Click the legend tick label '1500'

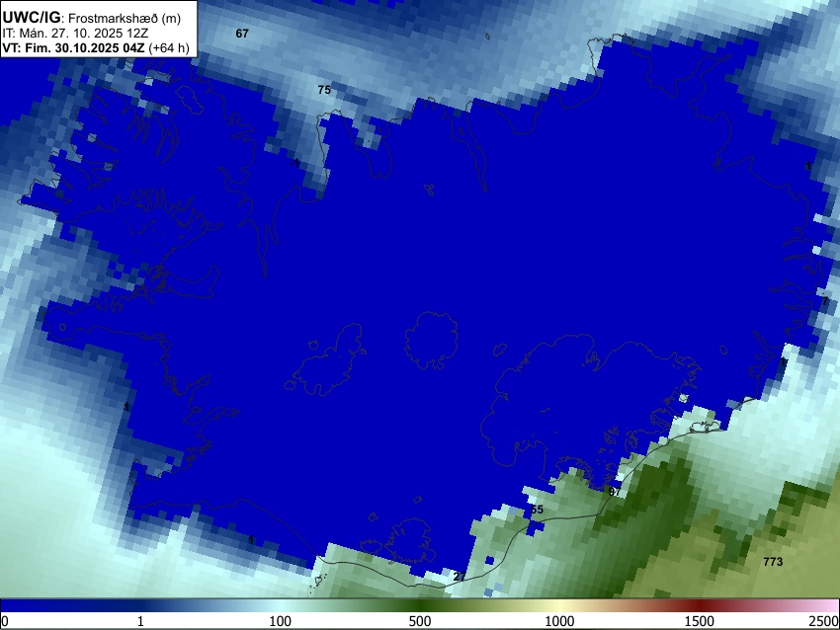coord(700,621)
